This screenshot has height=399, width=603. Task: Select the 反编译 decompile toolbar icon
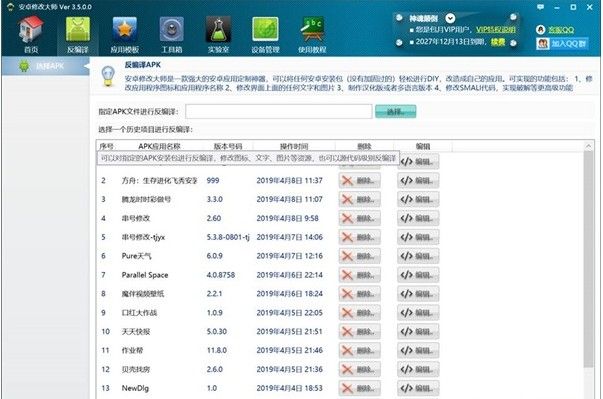click(x=78, y=34)
